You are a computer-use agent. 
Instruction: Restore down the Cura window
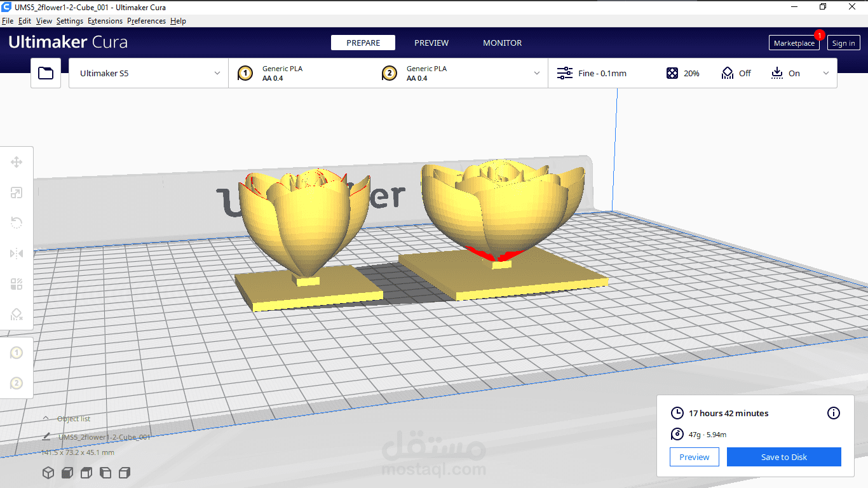coord(823,6)
